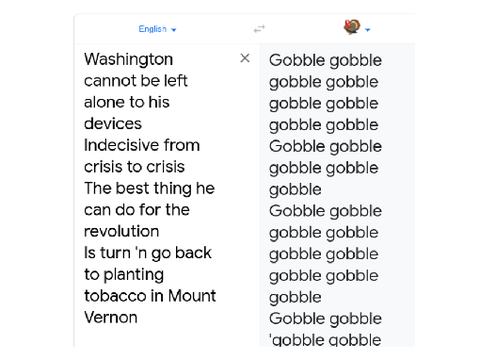Image resolution: width=480 pixels, height=360 pixels.
Task: Click the turkey emoji language icon
Action: point(352,27)
